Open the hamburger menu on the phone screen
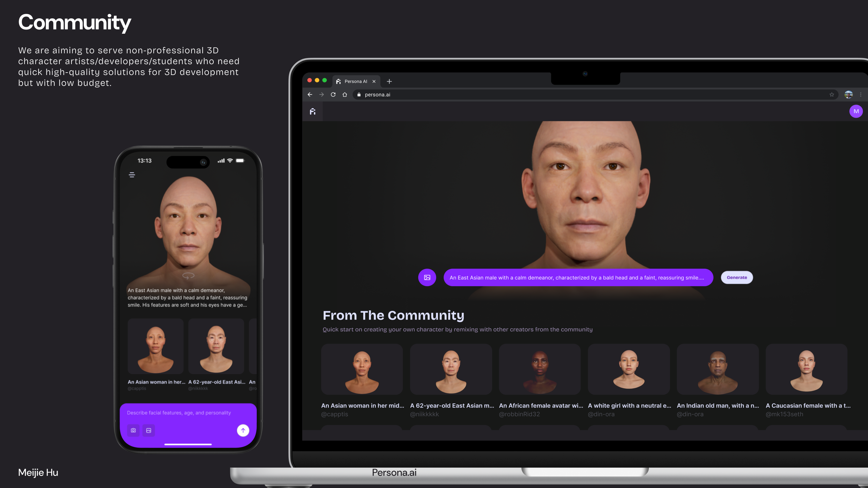The width and height of the screenshot is (868, 488). pyautogui.click(x=132, y=175)
